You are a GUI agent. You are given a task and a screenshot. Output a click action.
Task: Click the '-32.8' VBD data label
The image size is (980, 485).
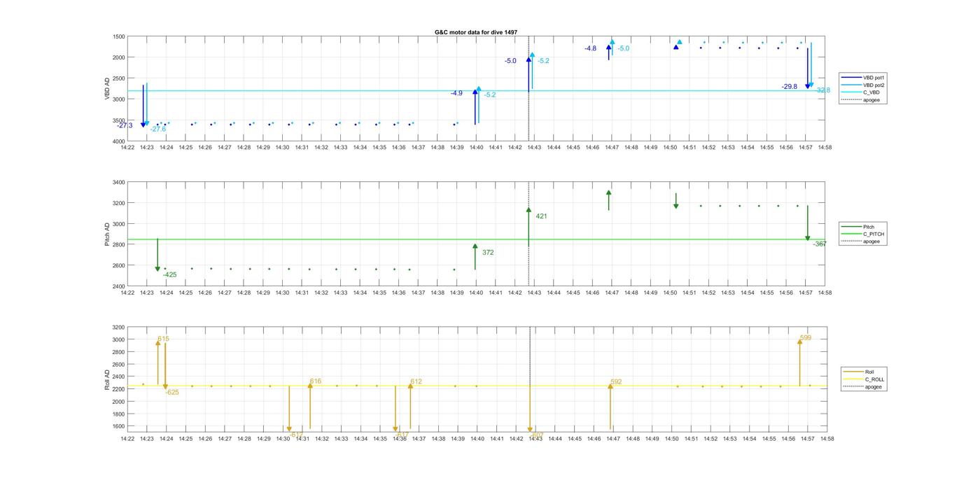822,90
